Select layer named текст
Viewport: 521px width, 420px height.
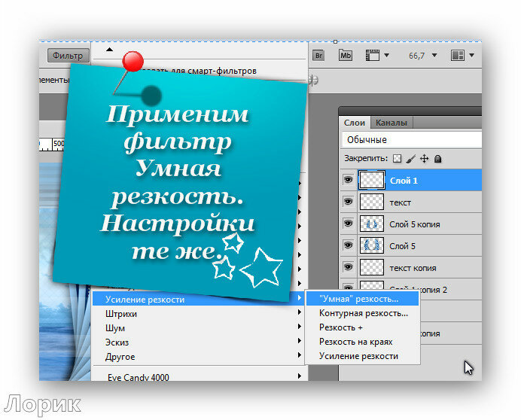pos(400,202)
